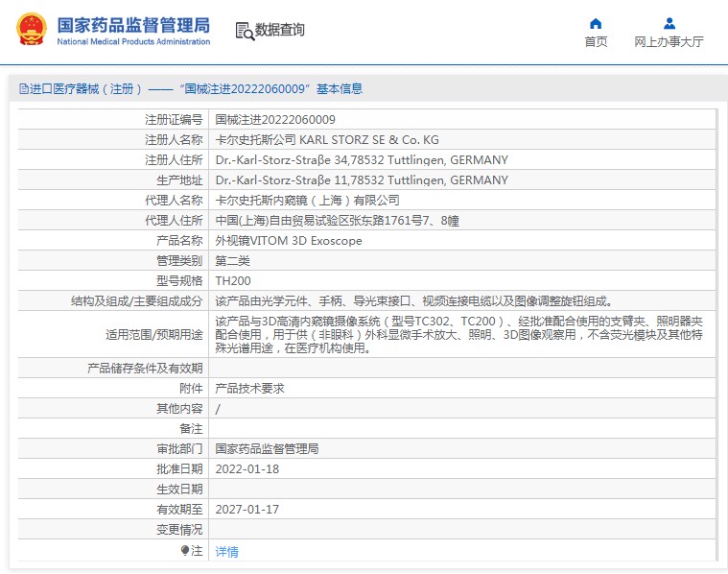Select model value TH200
The width and height of the screenshot is (728, 574).
pos(233,280)
